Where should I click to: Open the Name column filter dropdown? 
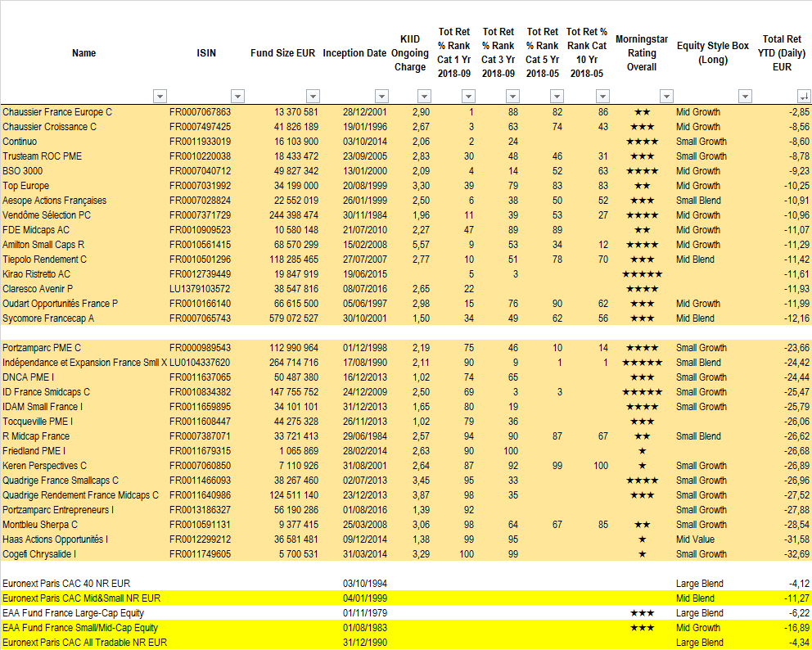(x=160, y=96)
